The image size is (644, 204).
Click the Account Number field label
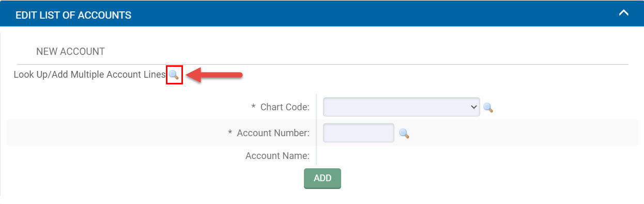pos(273,133)
